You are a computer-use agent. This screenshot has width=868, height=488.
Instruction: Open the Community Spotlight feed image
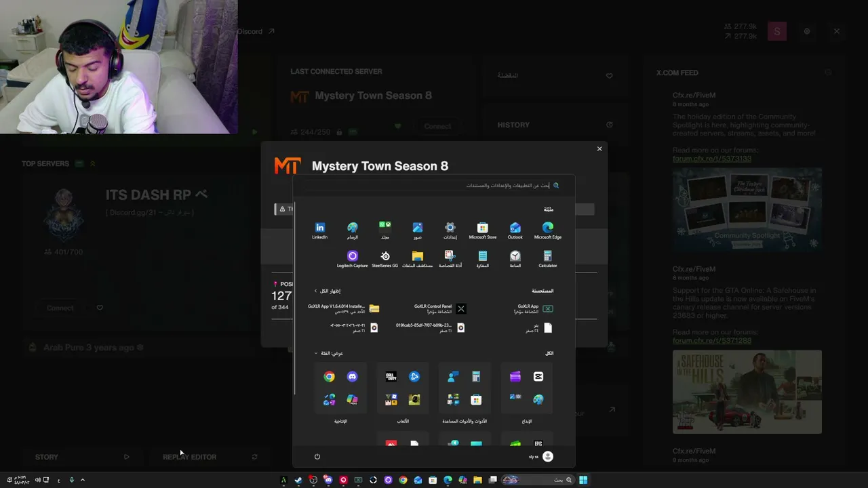click(747, 210)
